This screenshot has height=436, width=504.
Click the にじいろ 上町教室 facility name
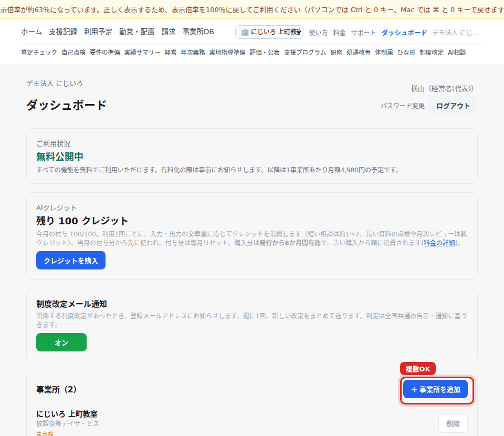click(x=67, y=414)
